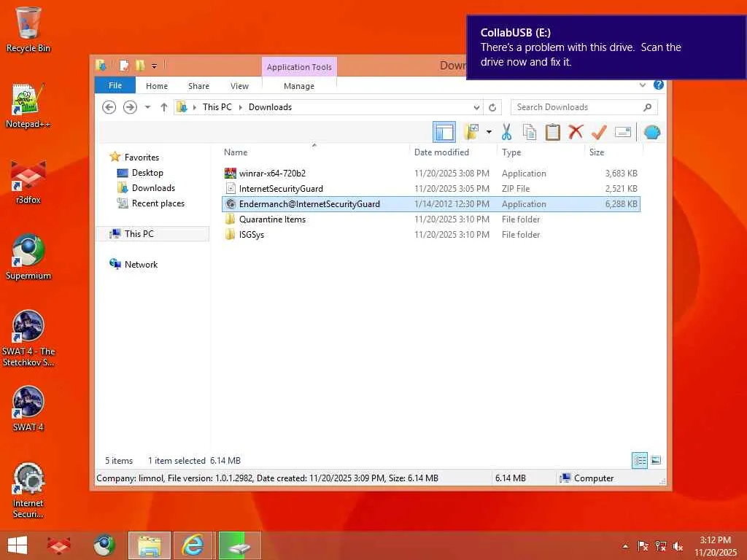Click the orange checkmark toolbar icon
The width and height of the screenshot is (747, 560).
(x=599, y=132)
